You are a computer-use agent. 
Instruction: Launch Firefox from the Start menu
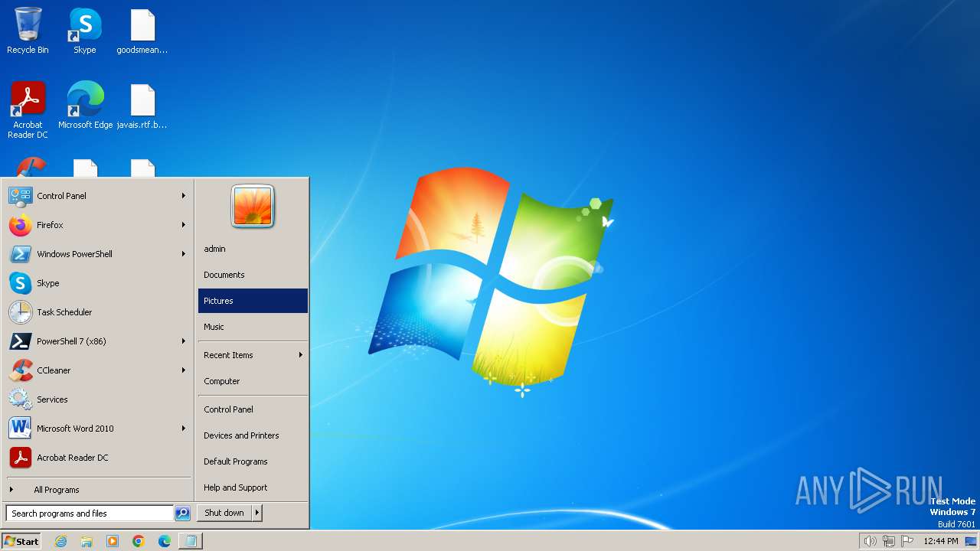[x=98, y=225]
